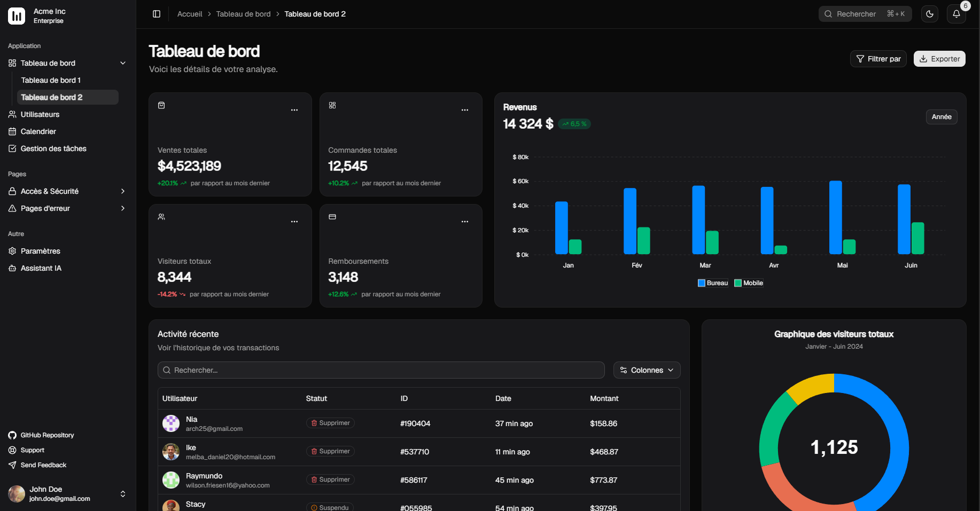The width and height of the screenshot is (980, 511).
Task: Toggle dark mode moon icon
Action: tap(930, 14)
